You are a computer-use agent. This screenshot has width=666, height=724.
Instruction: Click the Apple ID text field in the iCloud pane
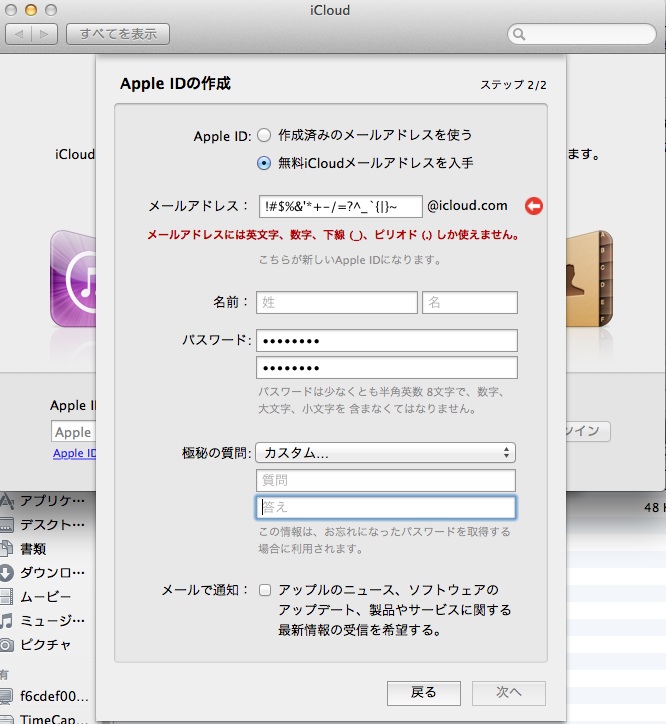point(73,432)
